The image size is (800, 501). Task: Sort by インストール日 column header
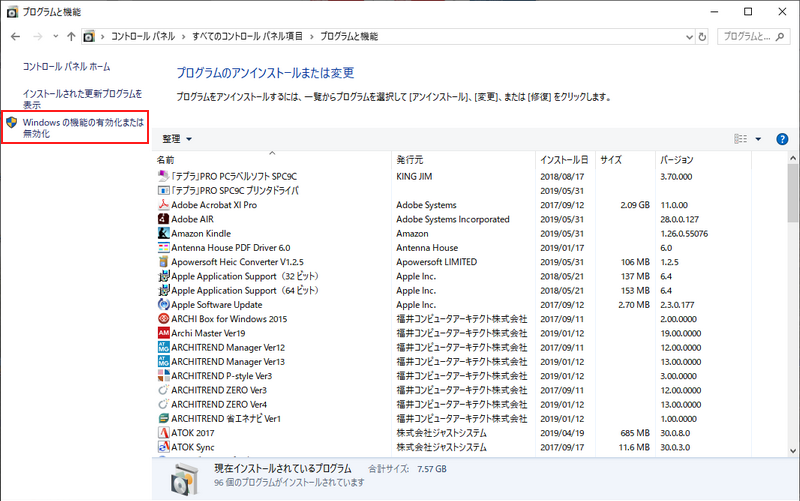565,160
